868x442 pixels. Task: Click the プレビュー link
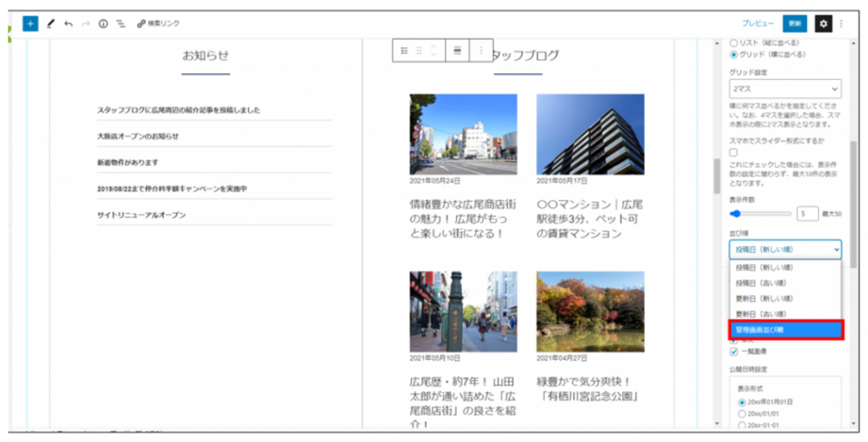(x=758, y=24)
